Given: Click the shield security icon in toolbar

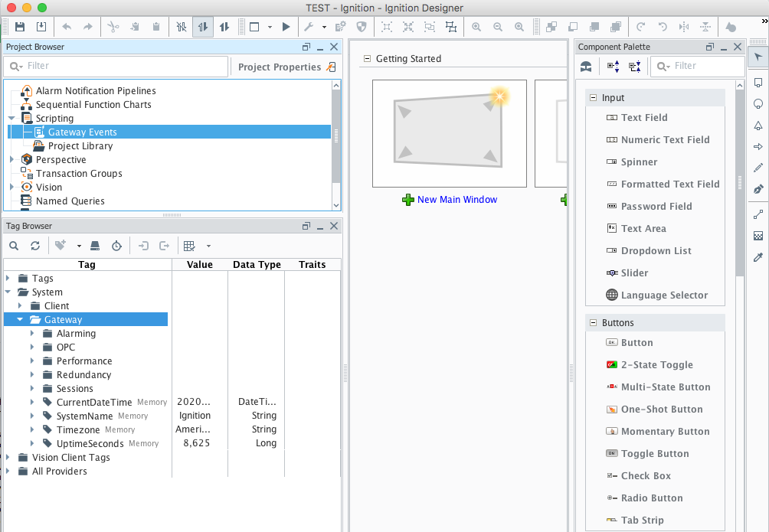Looking at the screenshot, I should click(362, 27).
